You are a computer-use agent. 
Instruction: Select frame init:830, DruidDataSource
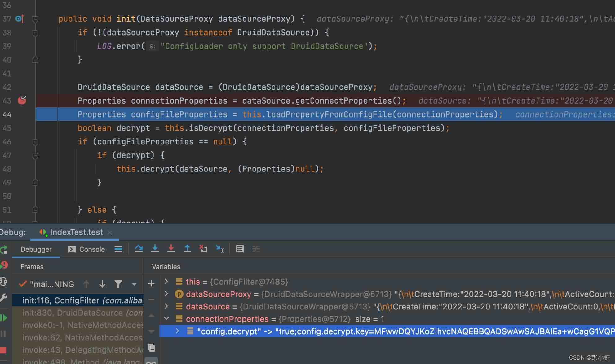(x=78, y=313)
